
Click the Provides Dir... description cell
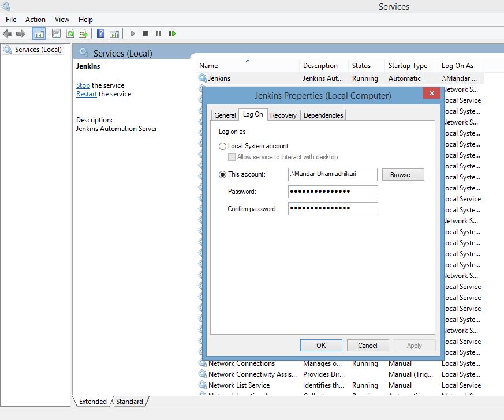[x=324, y=374]
